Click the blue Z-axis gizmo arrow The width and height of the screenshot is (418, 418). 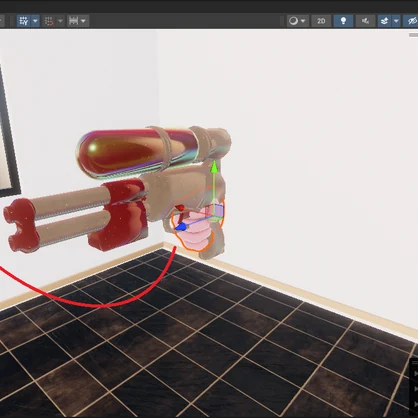[180, 227]
